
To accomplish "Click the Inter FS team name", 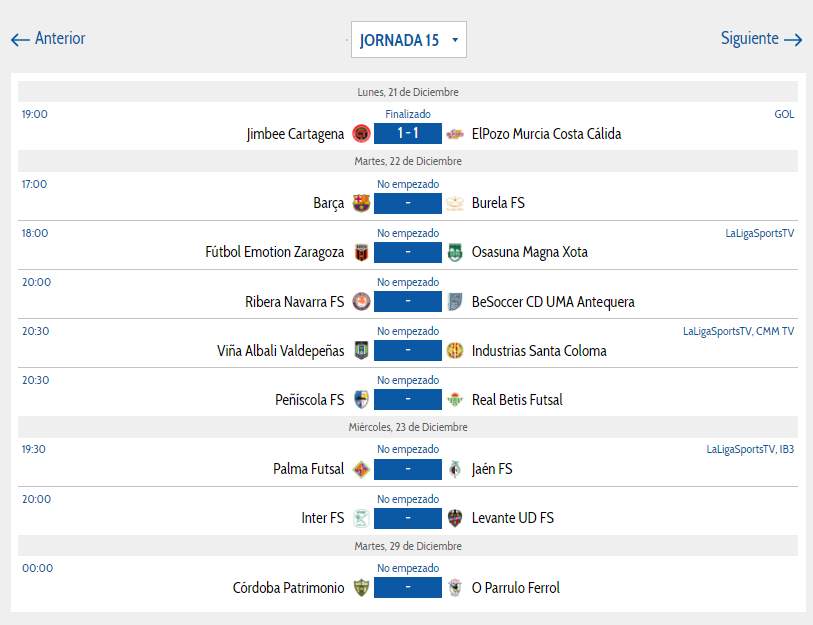I will (323, 518).
